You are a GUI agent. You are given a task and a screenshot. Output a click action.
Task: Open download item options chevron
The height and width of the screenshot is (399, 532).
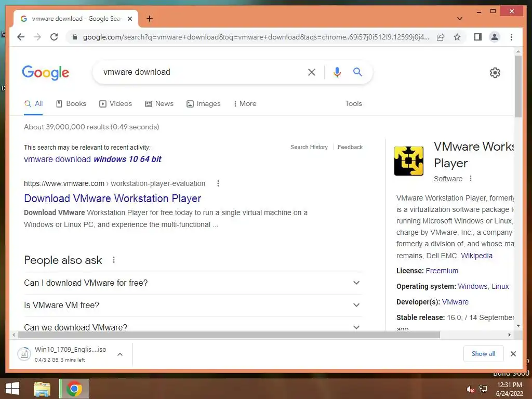click(x=120, y=354)
